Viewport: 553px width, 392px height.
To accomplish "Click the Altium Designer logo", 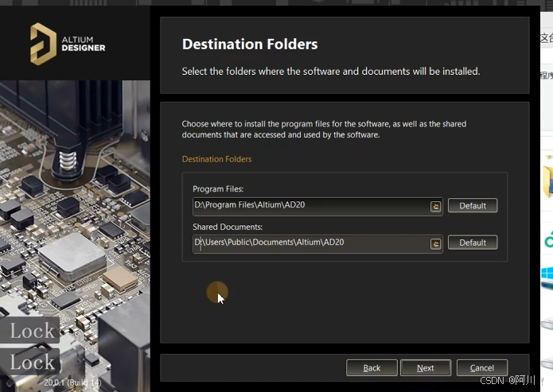I will [x=68, y=44].
